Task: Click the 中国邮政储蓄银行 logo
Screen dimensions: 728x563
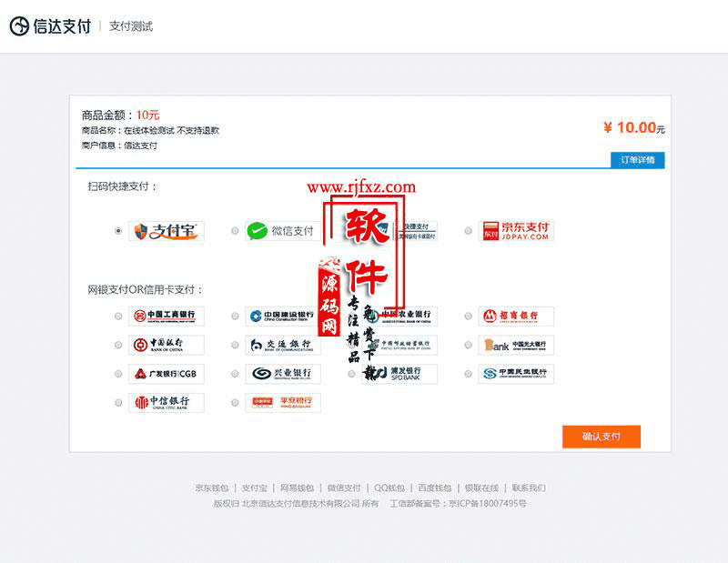Action: pyautogui.click(x=399, y=346)
